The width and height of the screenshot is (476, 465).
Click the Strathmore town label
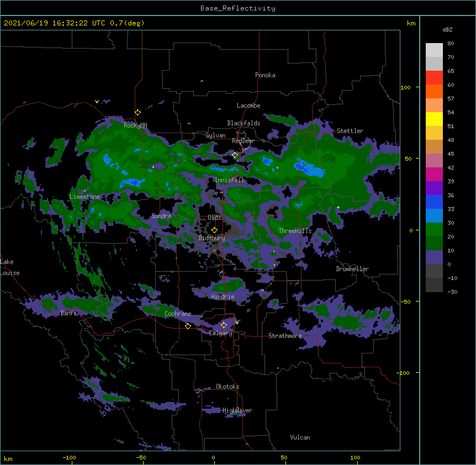285,336
